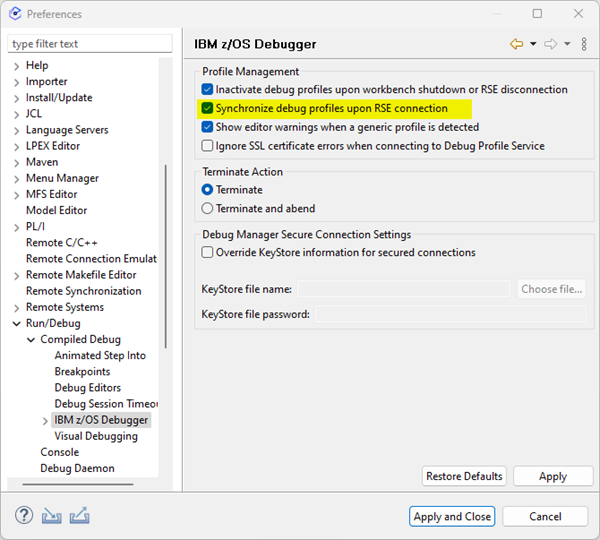600x540 pixels.
Task: Click the KeyStore file password field
Action: [450, 314]
